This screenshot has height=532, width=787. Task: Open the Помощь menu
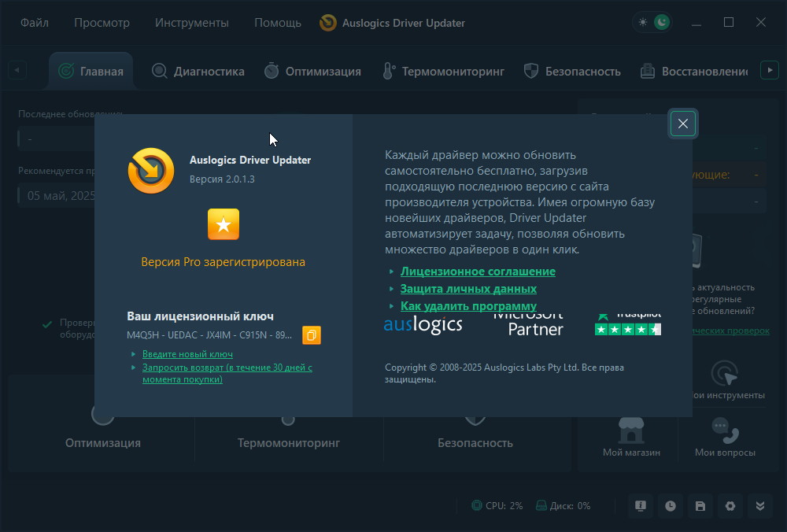pos(278,23)
